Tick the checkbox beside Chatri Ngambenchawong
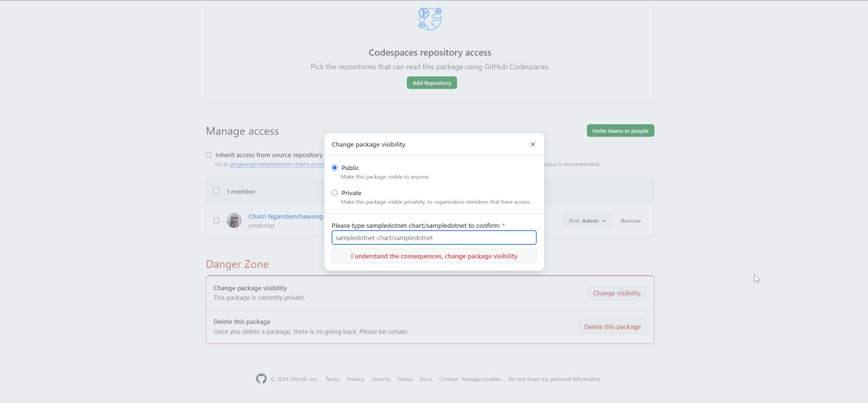The height and width of the screenshot is (403, 868). point(217,221)
